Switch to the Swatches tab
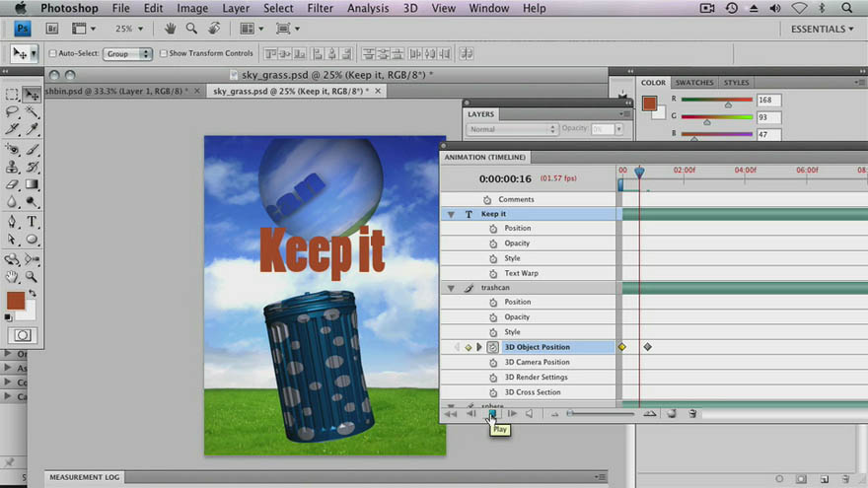Screen dimensions: 868x488 pyautogui.click(x=694, y=83)
